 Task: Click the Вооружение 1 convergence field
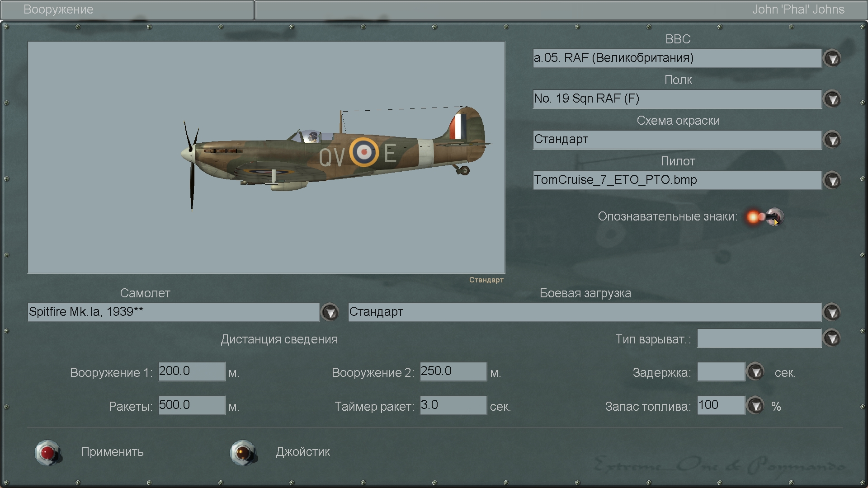pos(191,371)
